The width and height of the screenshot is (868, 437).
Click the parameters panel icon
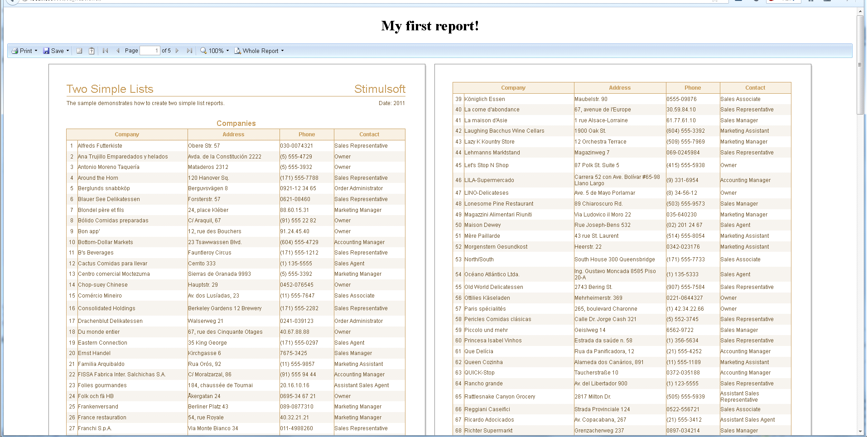[92, 51]
